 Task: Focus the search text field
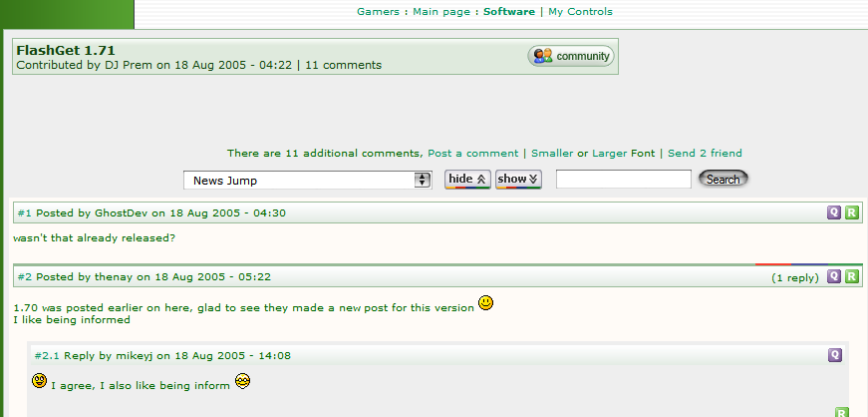(x=623, y=180)
